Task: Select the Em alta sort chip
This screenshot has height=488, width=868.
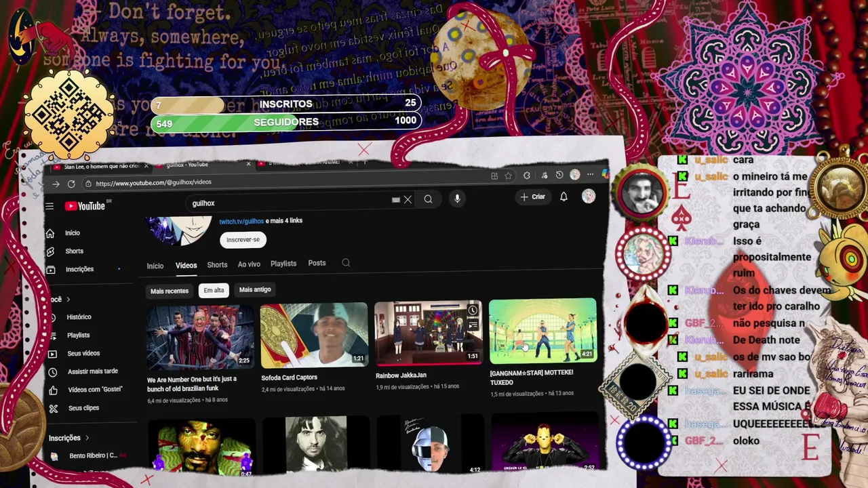Action: click(214, 290)
